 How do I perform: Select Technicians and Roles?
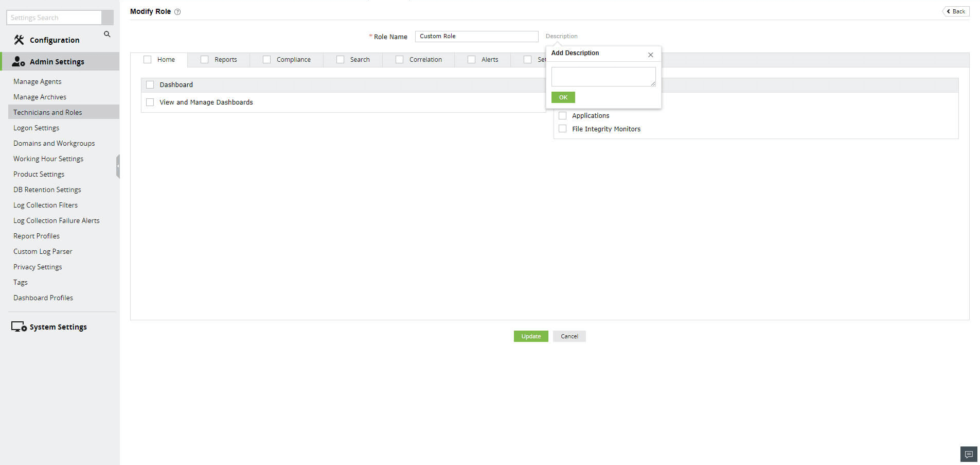[x=64, y=112]
